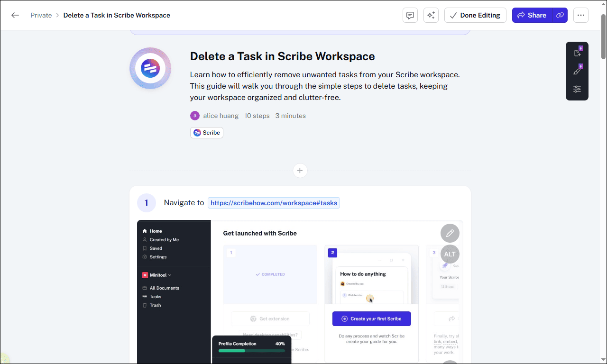The image size is (607, 364).
Task: Click the heading 'Delete a Task in Scribe Workspace'
Action: [x=283, y=56]
